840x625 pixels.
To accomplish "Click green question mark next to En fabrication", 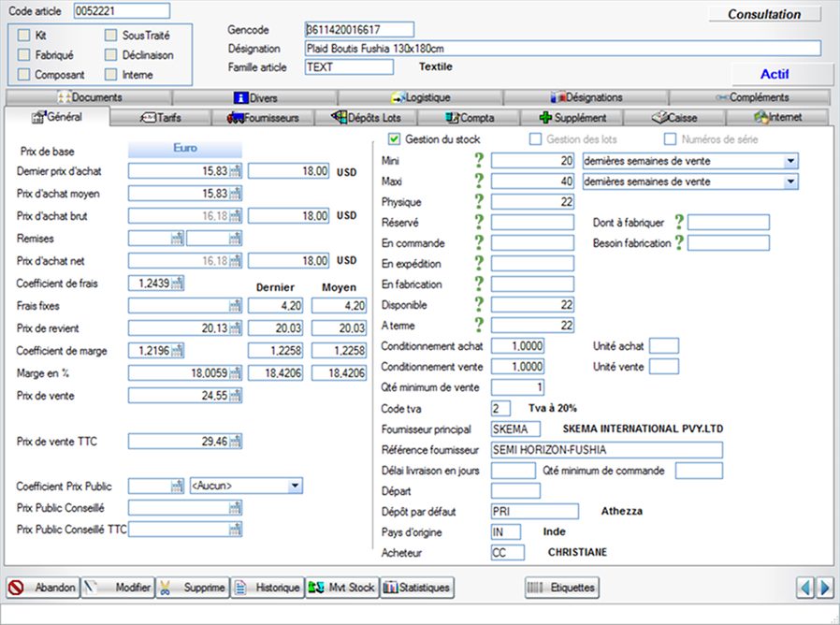I will [479, 283].
